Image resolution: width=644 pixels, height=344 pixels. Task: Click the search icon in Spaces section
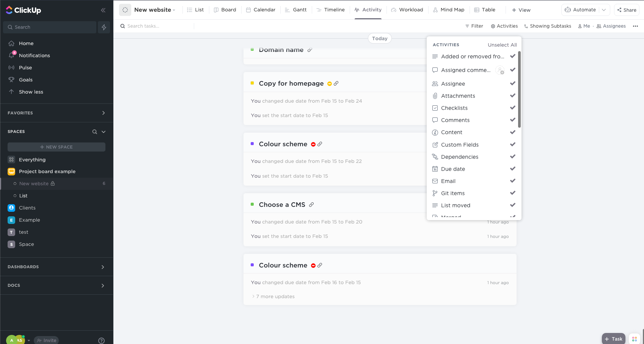coord(94,131)
